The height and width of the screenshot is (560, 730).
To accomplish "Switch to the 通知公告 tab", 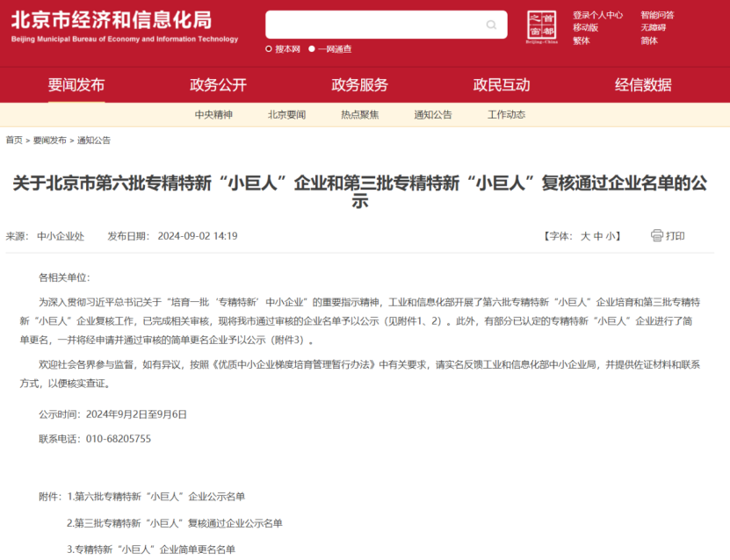I will 435,115.
